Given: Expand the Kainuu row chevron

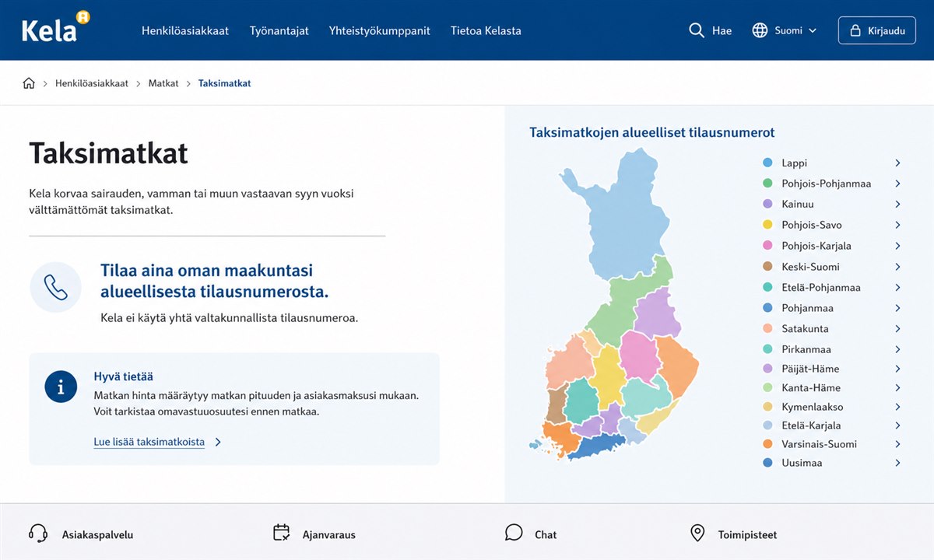Looking at the screenshot, I should click(x=897, y=205).
